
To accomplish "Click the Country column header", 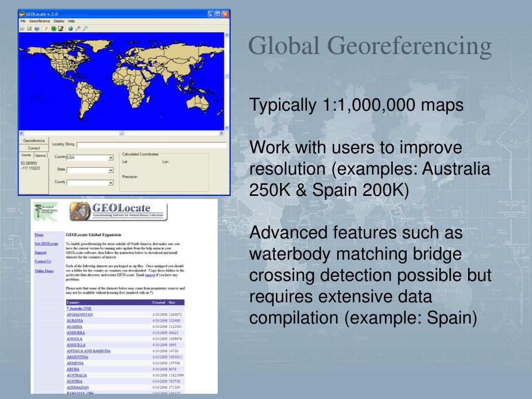I will pos(73,302).
